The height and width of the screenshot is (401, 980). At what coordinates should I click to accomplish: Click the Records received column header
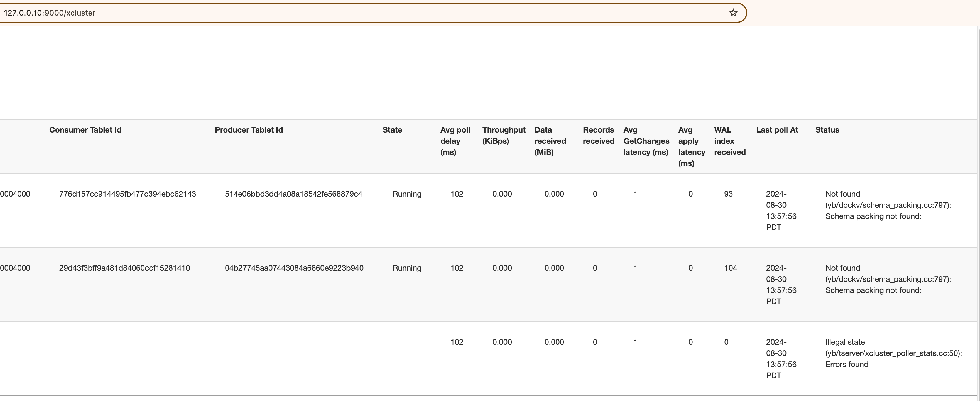coord(598,135)
